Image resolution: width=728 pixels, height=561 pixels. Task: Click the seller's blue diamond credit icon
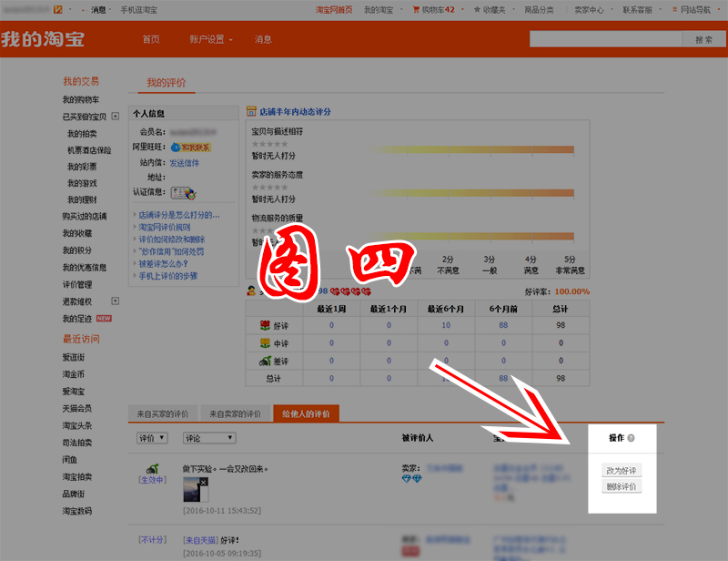point(407,478)
